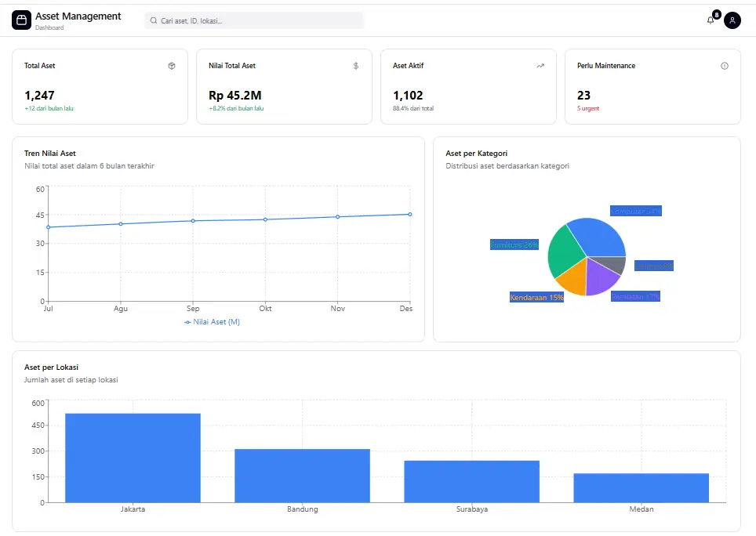Click the dollar icon on Nilai Total Aset card
Image resolution: width=756 pixels, height=536 pixels.
pyautogui.click(x=355, y=66)
